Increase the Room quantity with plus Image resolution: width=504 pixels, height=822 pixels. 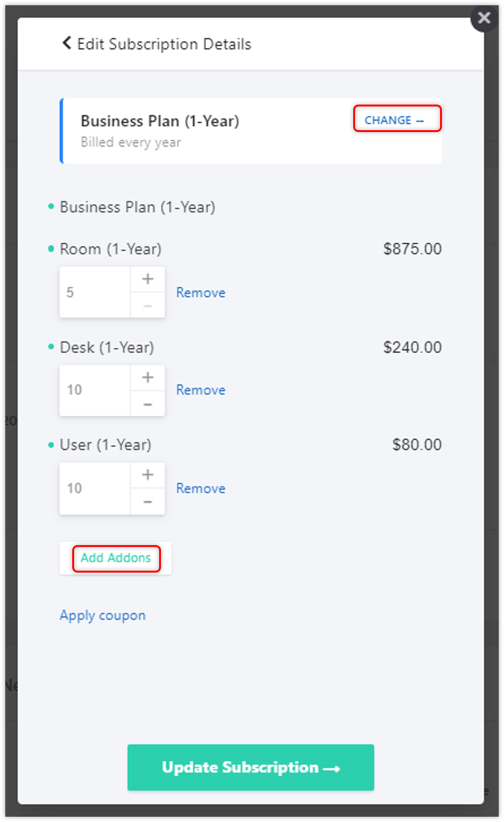coord(147,279)
